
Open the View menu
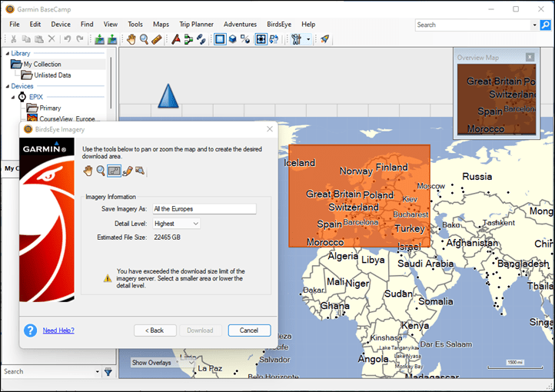pyautogui.click(x=111, y=24)
